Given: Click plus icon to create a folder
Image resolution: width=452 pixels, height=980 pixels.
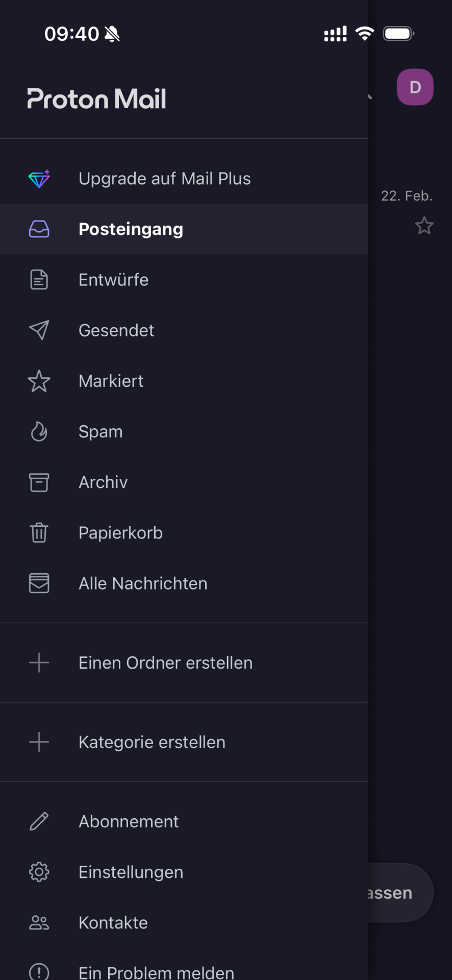Looking at the screenshot, I should tap(39, 663).
